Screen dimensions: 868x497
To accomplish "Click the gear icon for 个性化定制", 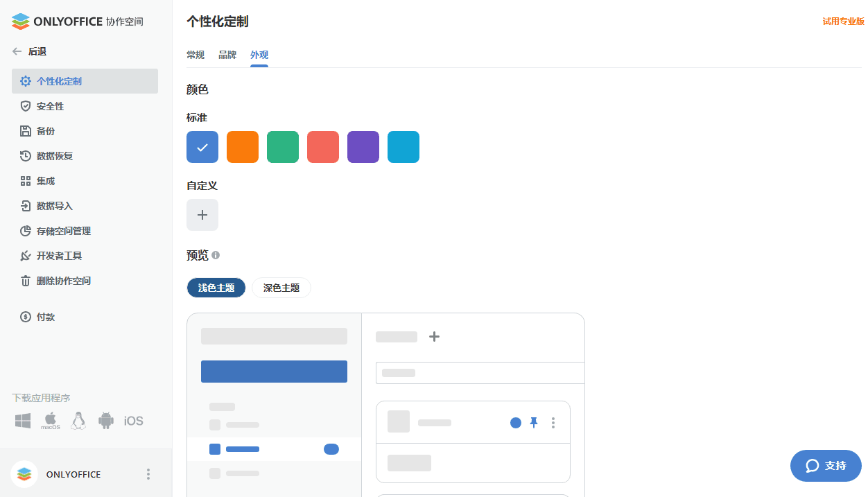I will [x=26, y=81].
